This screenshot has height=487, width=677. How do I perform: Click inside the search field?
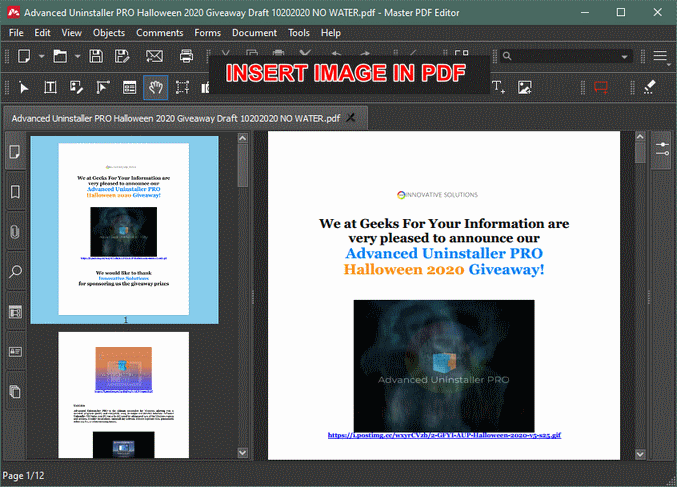[565, 56]
